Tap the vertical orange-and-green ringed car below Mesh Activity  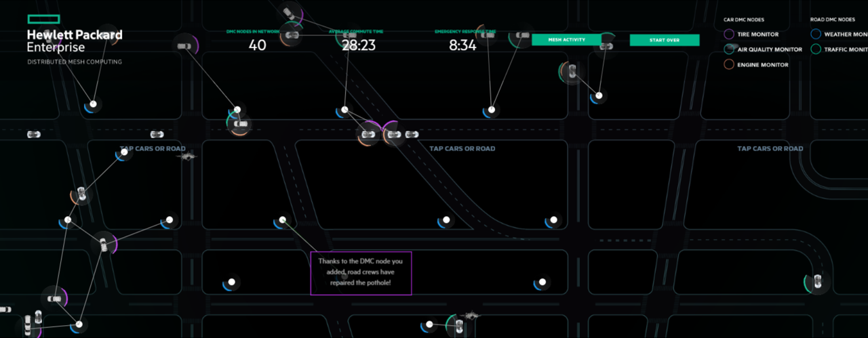coord(572,71)
